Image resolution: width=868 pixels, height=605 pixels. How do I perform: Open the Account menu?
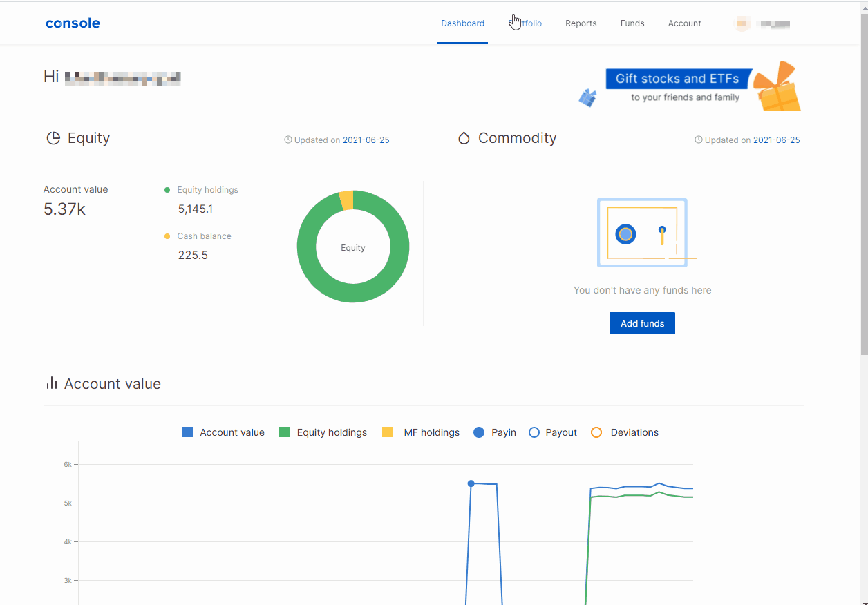[x=684, y=23]
